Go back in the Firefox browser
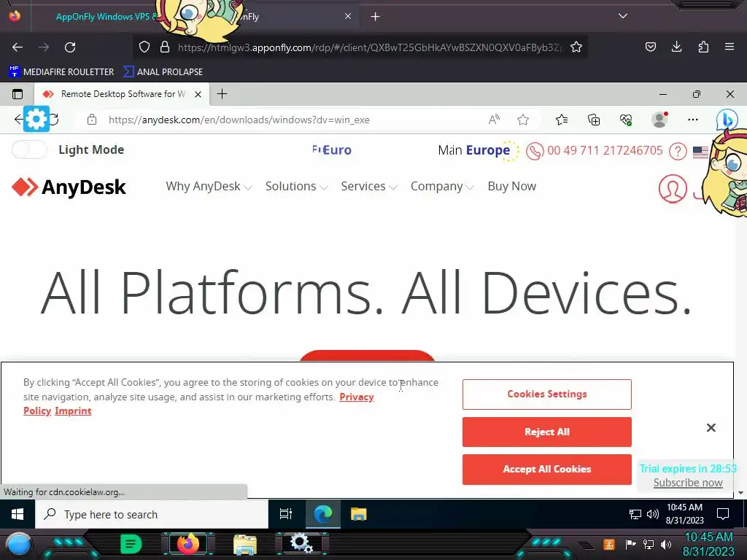747x560 pixels. click(x=18, y=47)
